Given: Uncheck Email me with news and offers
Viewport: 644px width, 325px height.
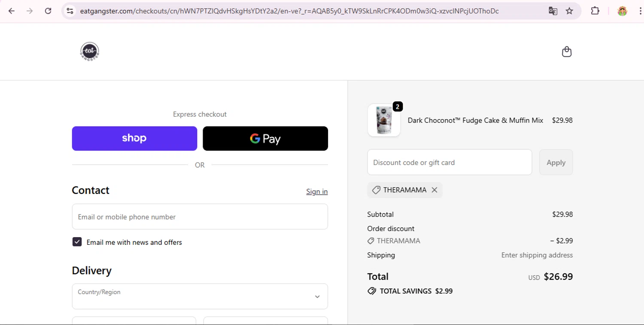Looking at the screenshot, I should pos(77,242).
